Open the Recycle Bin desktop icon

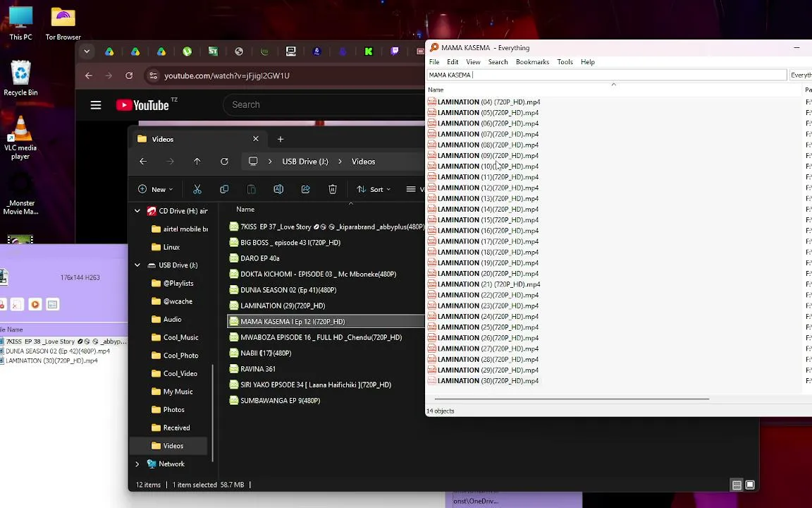tap(20, 78)
